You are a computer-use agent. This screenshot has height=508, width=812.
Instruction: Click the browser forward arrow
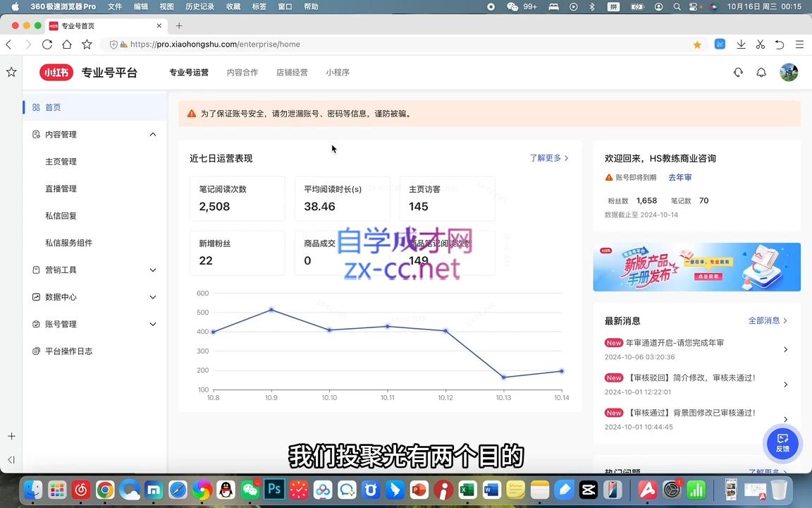tap(28, 44)
